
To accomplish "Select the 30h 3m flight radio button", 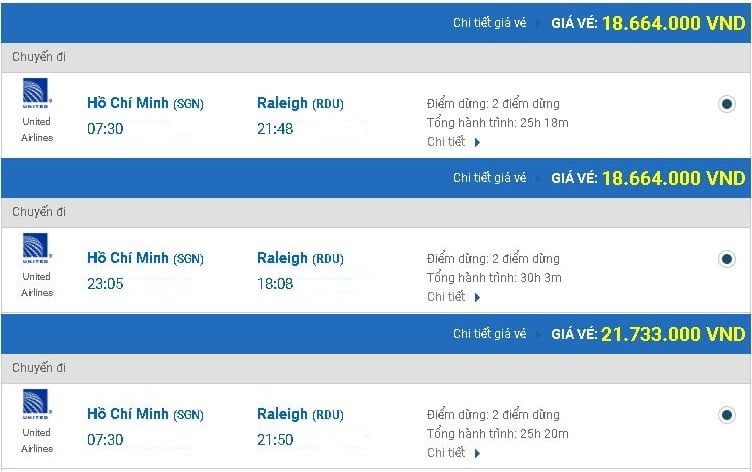I will click(727, 259).
